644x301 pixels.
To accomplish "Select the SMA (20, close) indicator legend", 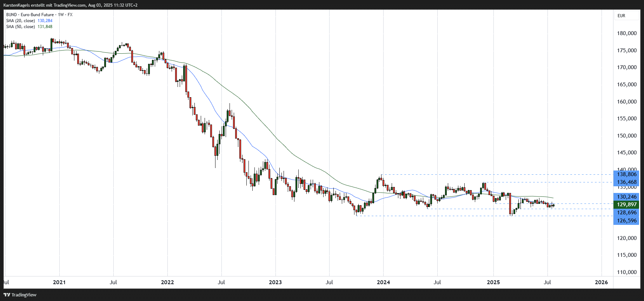I will (20, 21).
